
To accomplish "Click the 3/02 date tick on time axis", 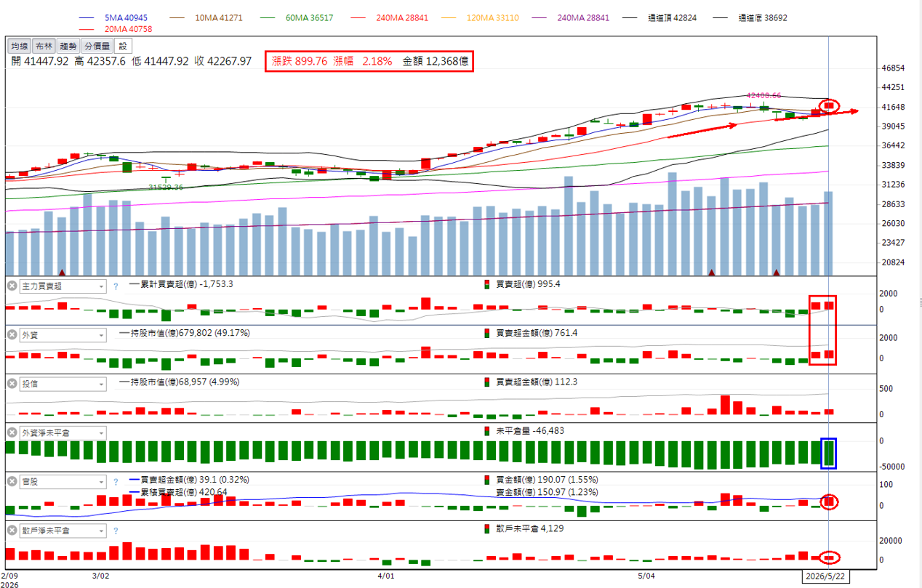I will pyautogui.click(x=103, y=575).
